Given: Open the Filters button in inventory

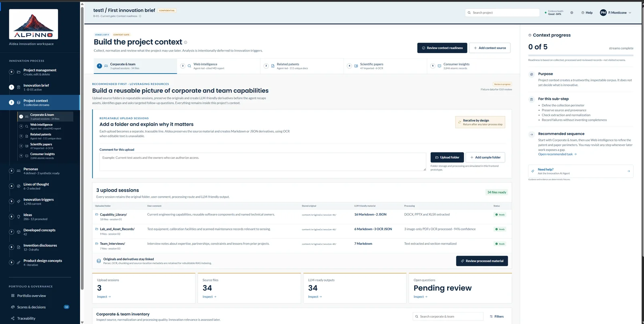Looking at the screenshot, I should [x=497, y=316].
